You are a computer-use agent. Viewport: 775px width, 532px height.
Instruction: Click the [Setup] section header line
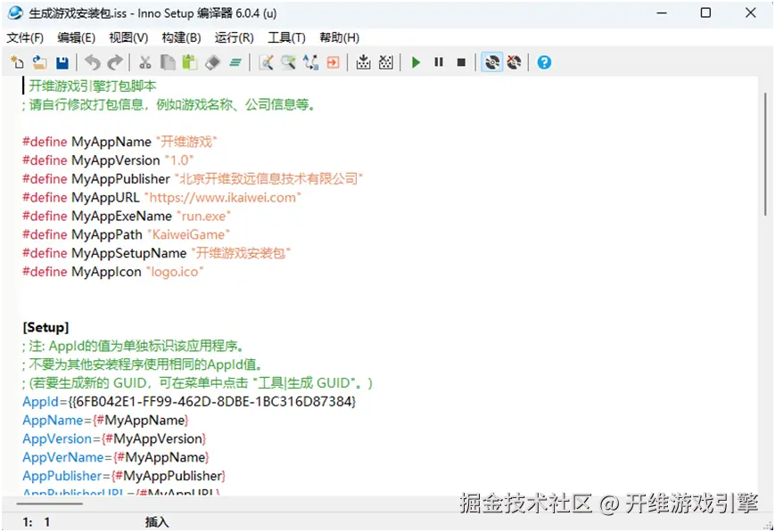pos(46,328)
